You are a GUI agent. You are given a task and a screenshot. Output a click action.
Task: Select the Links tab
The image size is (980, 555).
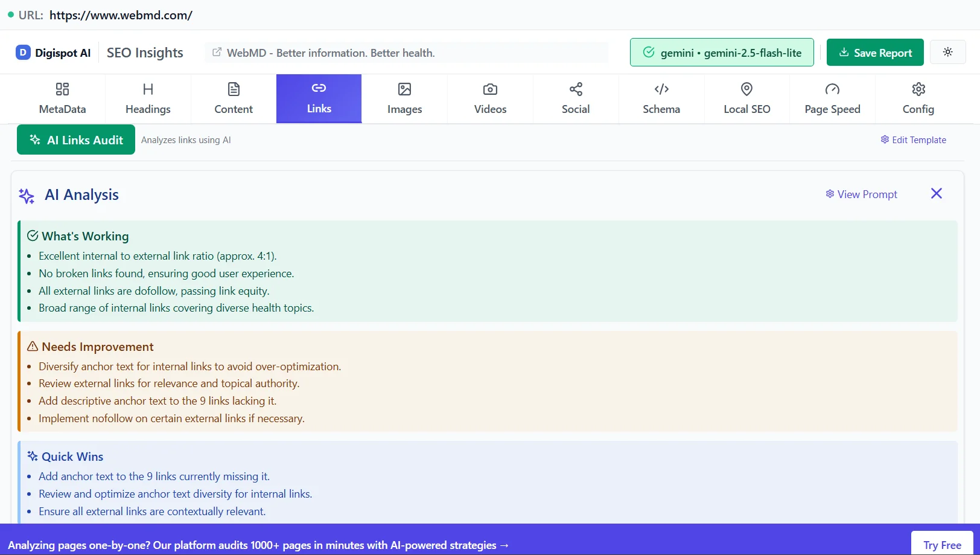[319, 99]
